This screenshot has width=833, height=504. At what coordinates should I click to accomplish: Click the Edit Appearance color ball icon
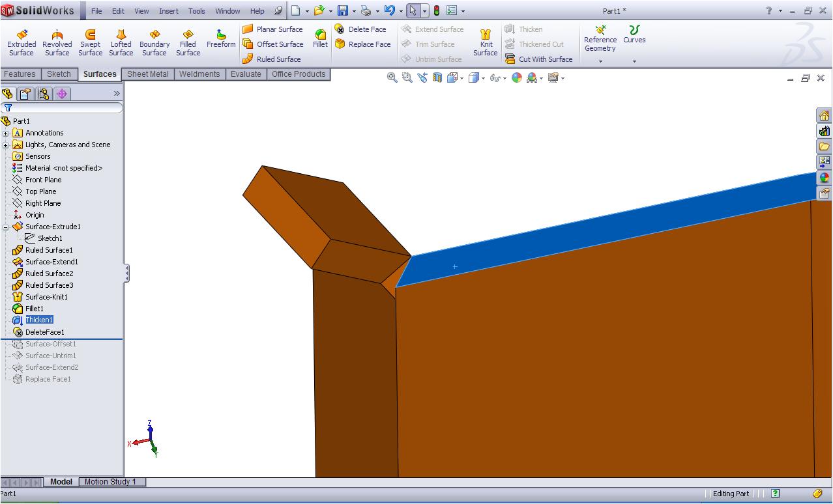(x=517, y=77)
